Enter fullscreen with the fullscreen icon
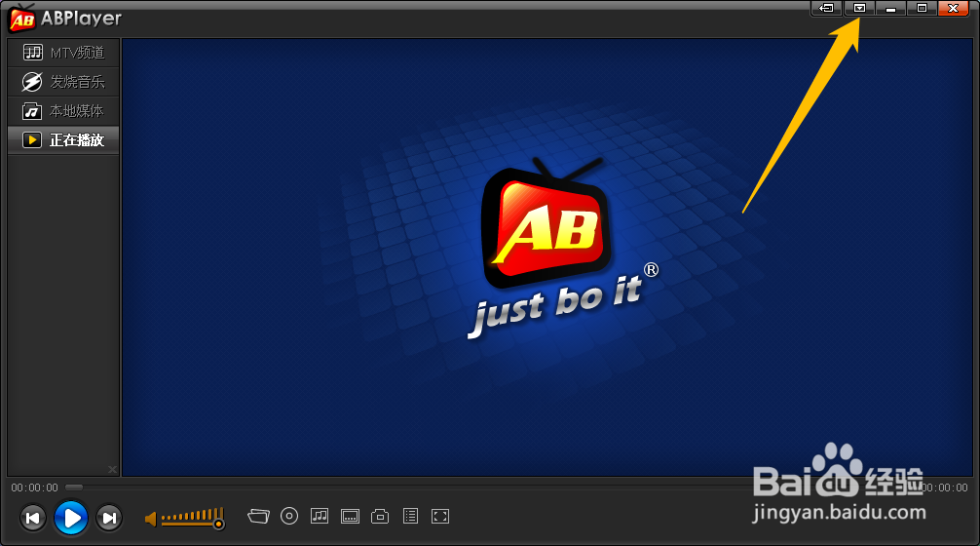Screen dimensions: 980x546 [x=440, y=517]
